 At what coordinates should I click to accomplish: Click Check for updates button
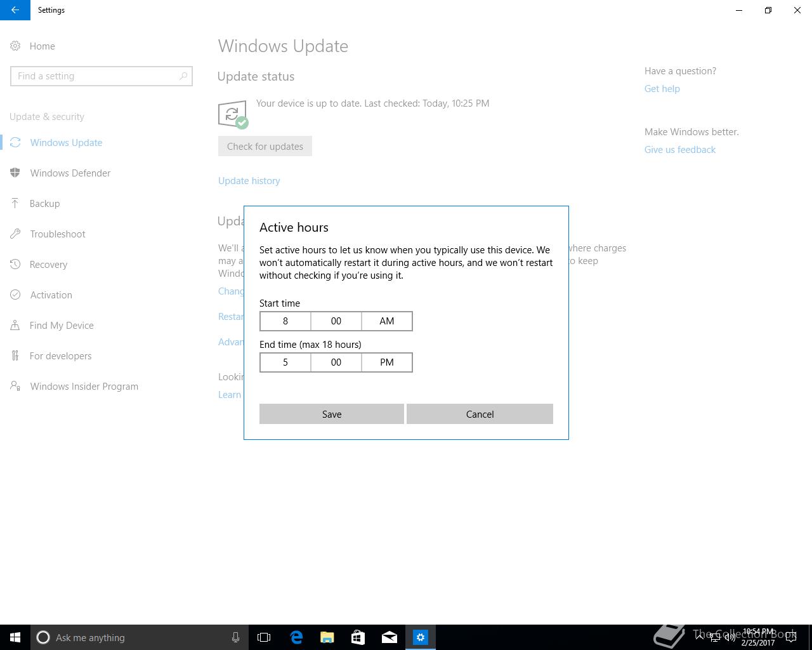(265, 146)
